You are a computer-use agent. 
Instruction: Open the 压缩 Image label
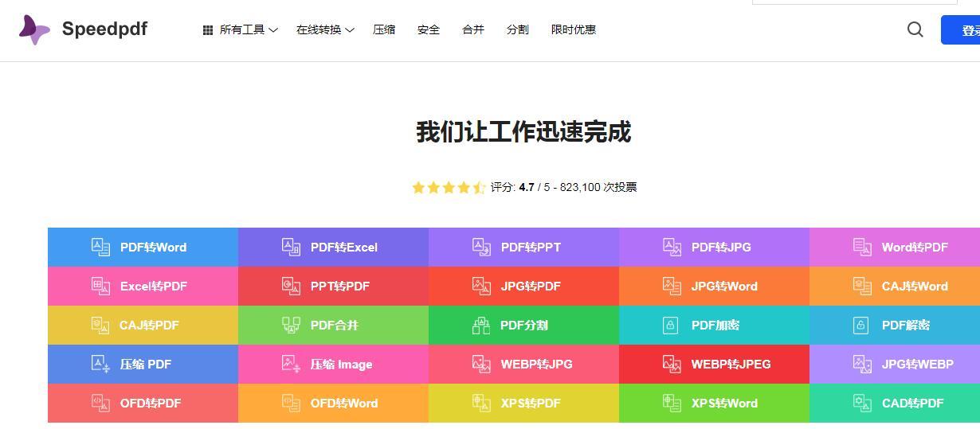(x=342, y=365)
